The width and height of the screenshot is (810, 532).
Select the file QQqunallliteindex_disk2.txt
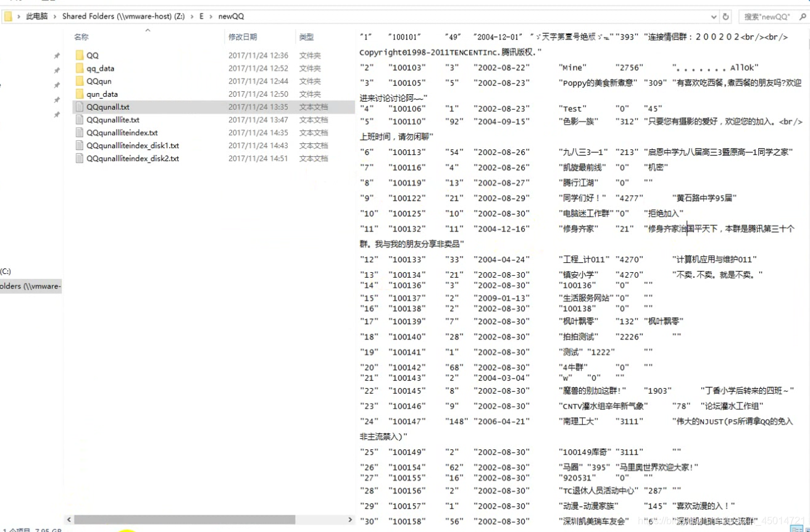tap(132, 159)
